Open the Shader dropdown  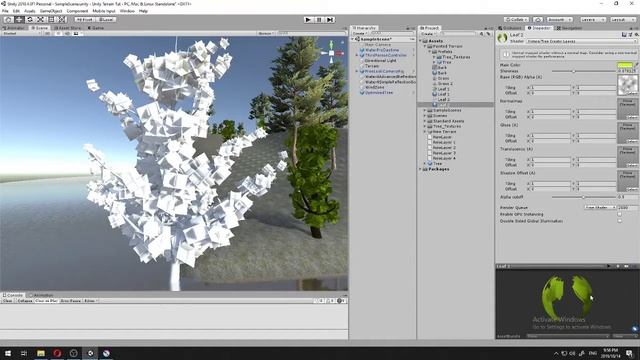coord(581,41)
